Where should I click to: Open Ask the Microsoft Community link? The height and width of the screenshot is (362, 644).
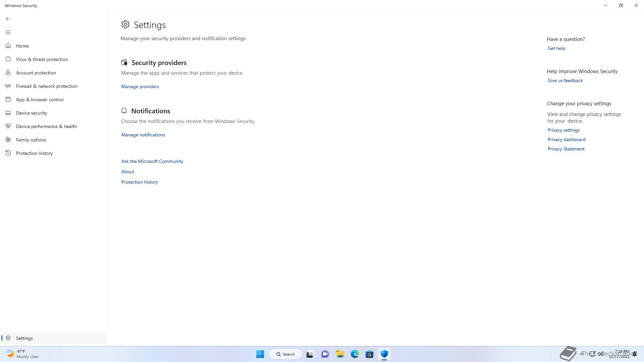152,161
